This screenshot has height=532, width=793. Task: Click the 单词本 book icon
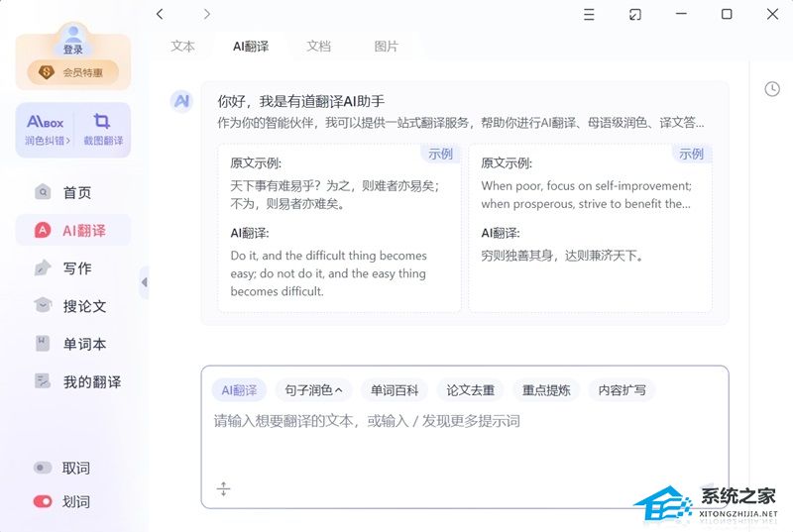pyautogui.click(x=43, y=344)
